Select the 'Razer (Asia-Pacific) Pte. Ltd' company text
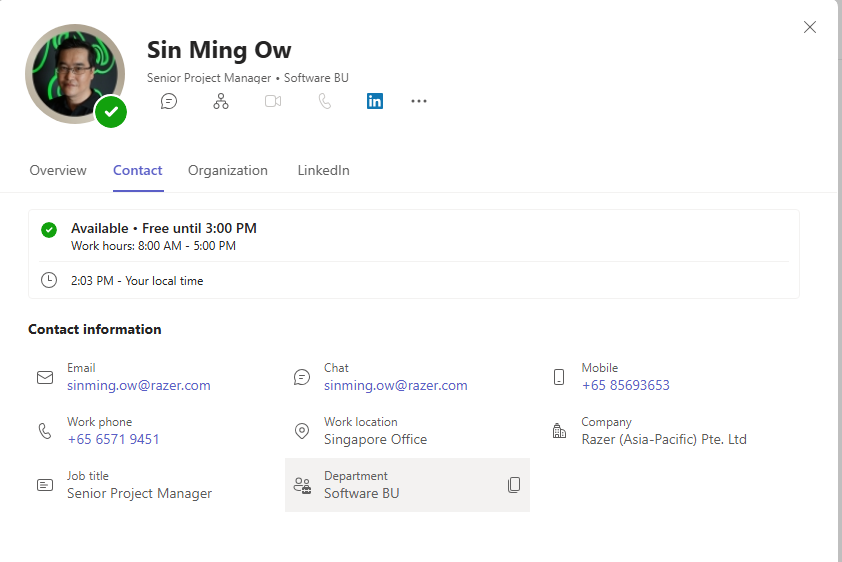The height and width of the screenshot is (562, 842). (x=664, y=440)
